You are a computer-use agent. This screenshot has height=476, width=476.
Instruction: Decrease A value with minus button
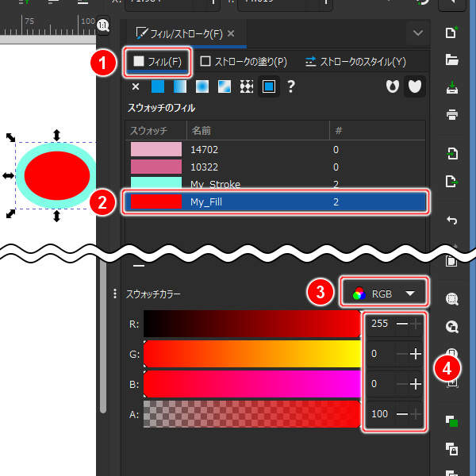(402, 414)
